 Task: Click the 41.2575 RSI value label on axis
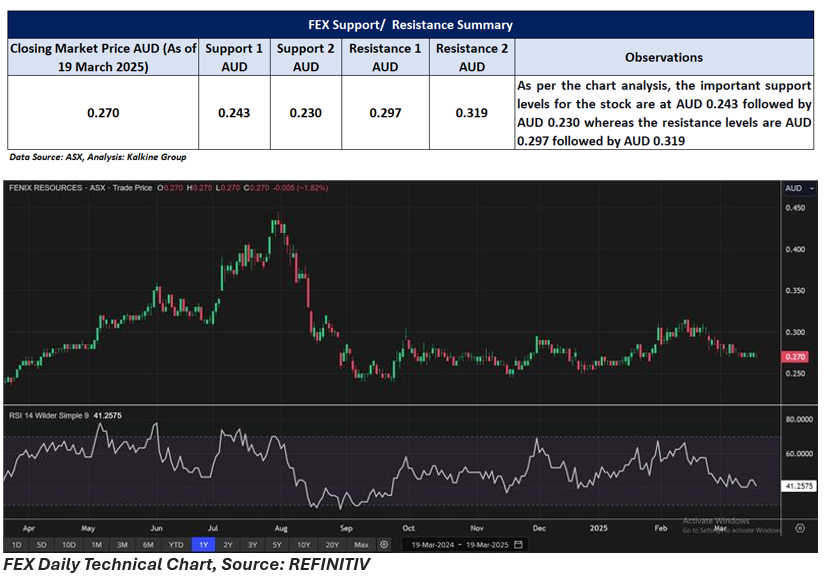point(799,486)
